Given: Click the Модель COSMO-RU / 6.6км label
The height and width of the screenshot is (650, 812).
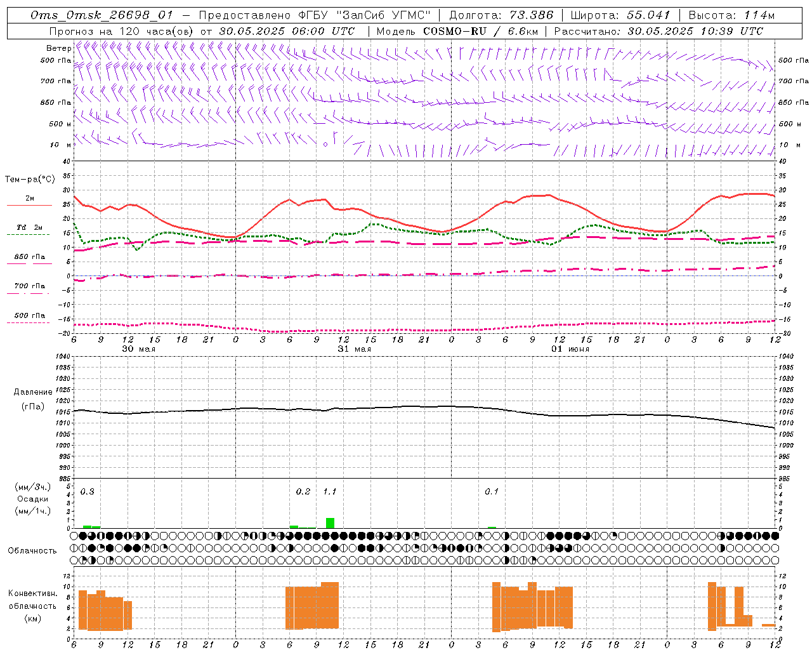Looking at the screenshot, I should click(457, 31).
